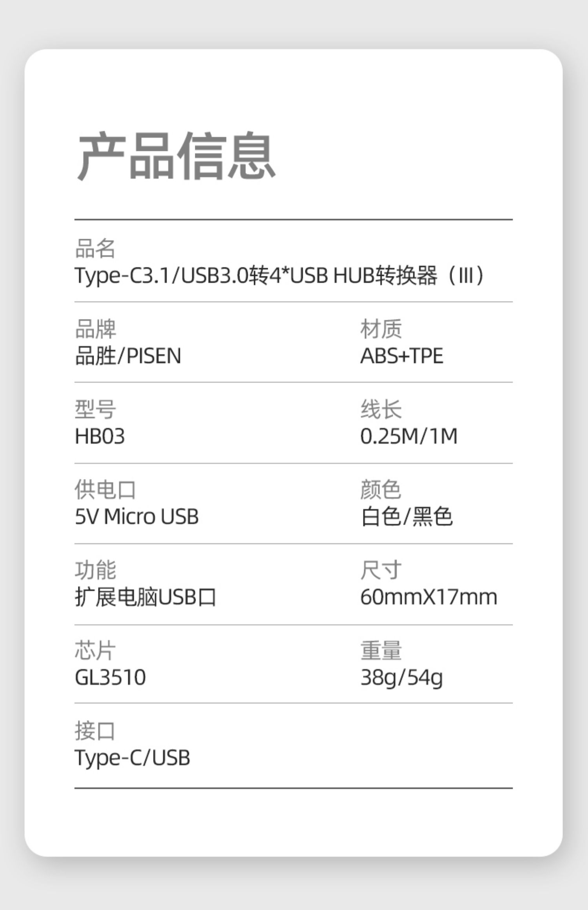
Task: Click the power port value 5V Micro USB
Action: click(136, 517)
